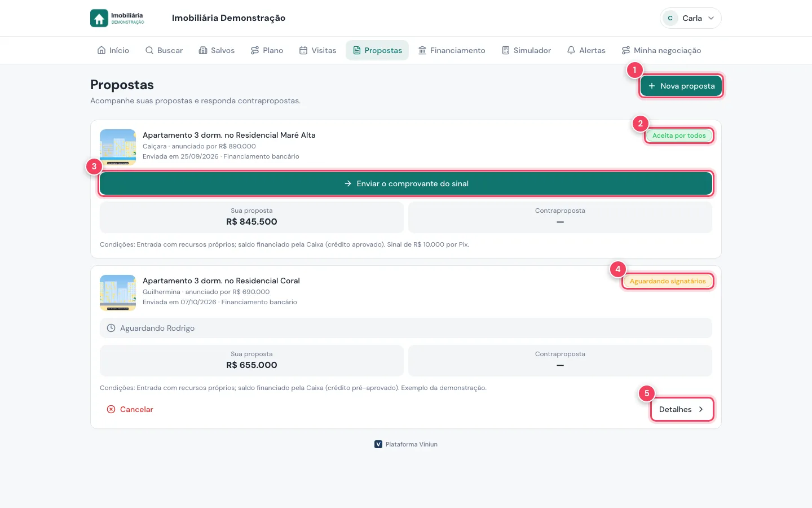The width and height of the screenshot is (812, 508).
Task: Cancel the Residencial Coral proposal
Action: (130, 409)
